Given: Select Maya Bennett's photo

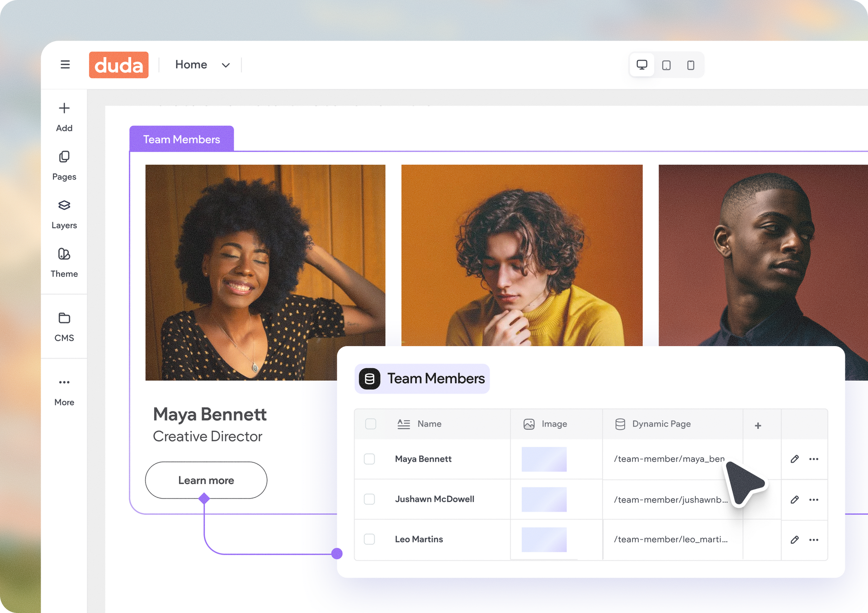Looking at the screenshot, I should coord(265,272).
